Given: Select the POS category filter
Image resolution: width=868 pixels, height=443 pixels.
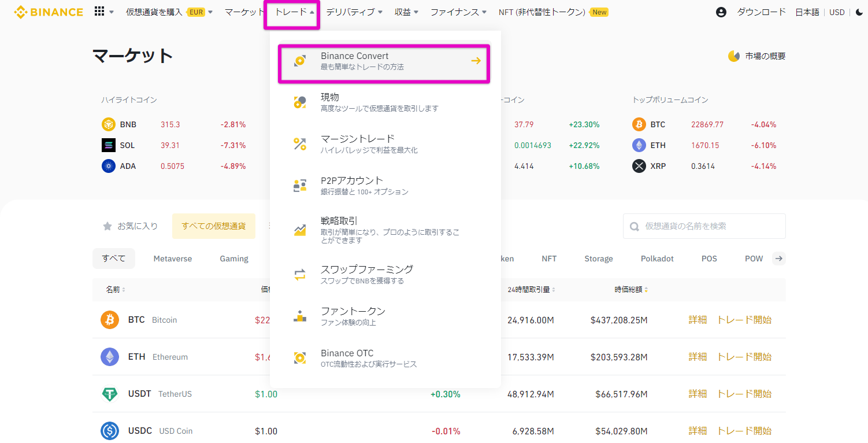Looking at the screenshot, I should click(x=709, y=259).
